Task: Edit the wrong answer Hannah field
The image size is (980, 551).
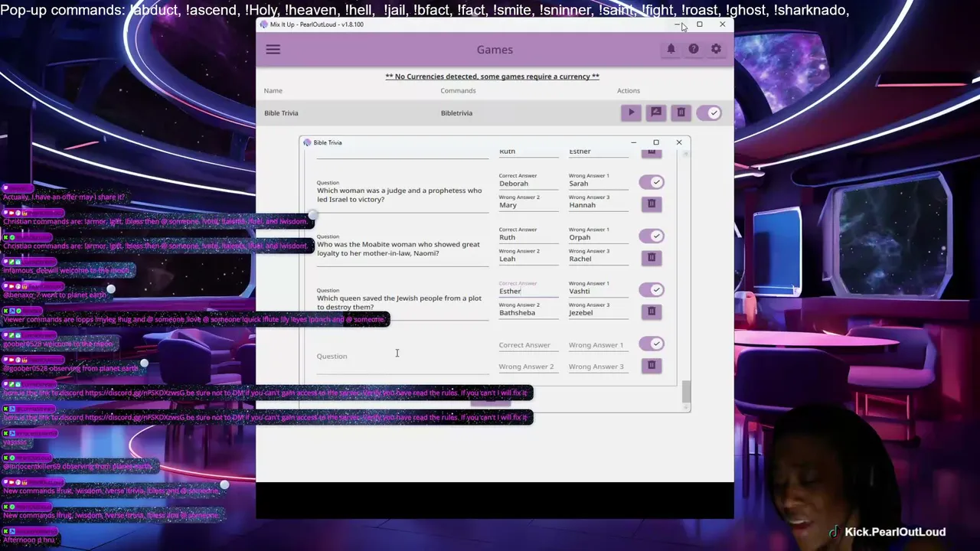Action: (x=598, y=205)
